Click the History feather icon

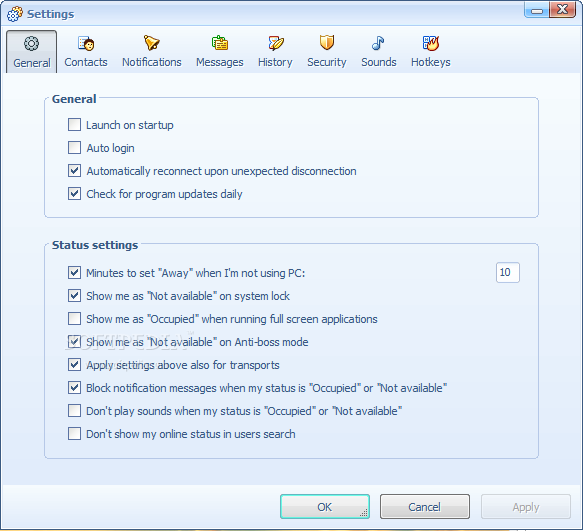tap(276, 43)
